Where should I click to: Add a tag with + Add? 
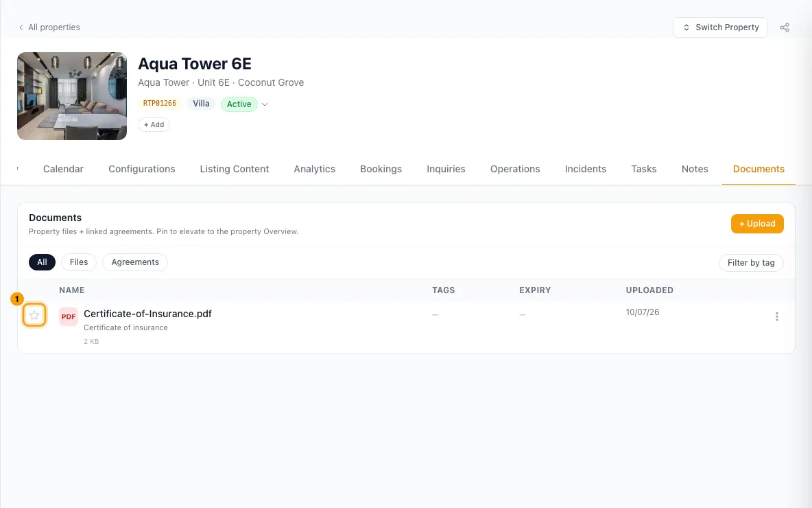coord(154,124)
